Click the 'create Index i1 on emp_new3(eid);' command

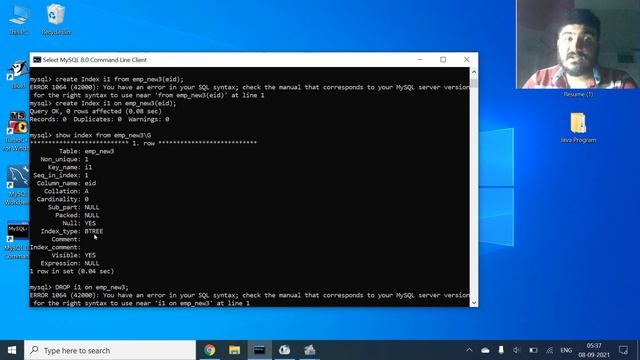(103, 103)
